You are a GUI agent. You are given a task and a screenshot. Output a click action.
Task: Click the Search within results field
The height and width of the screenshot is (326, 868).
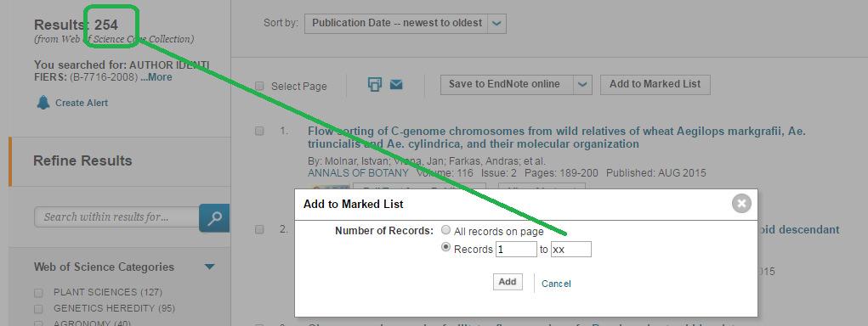[x=116, y=217]
